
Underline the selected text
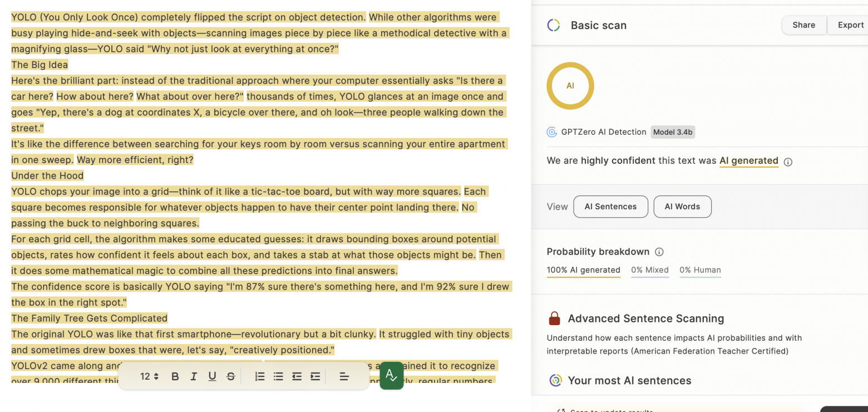(x=212, y=376)
